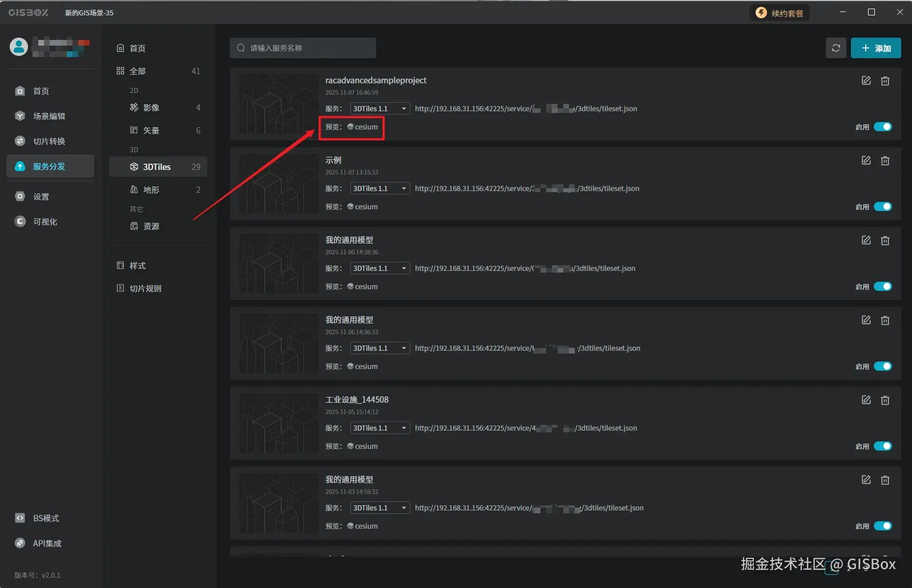Open service dropdown for 2025-11-06 14:38:36 entry
This screenshot has height=588, width=912.
pos(380,268)
